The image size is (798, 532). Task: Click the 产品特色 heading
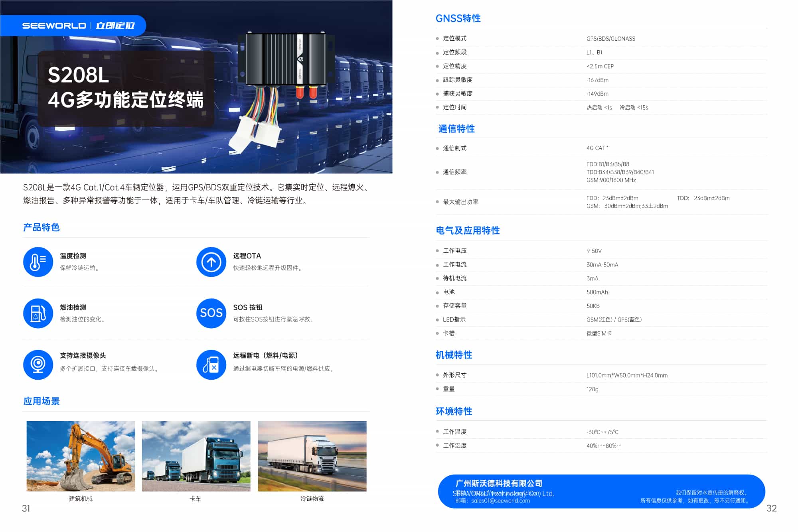click(x=41, y=227)
